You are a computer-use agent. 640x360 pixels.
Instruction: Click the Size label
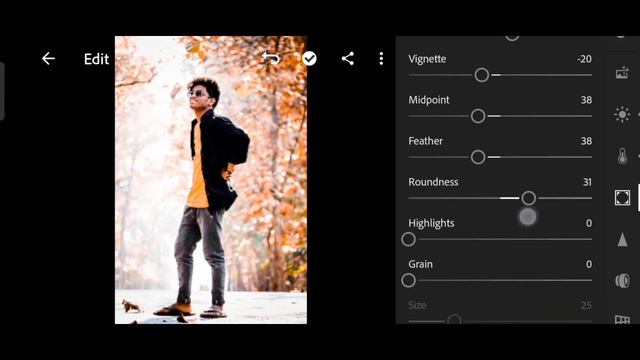coord(418,305)
